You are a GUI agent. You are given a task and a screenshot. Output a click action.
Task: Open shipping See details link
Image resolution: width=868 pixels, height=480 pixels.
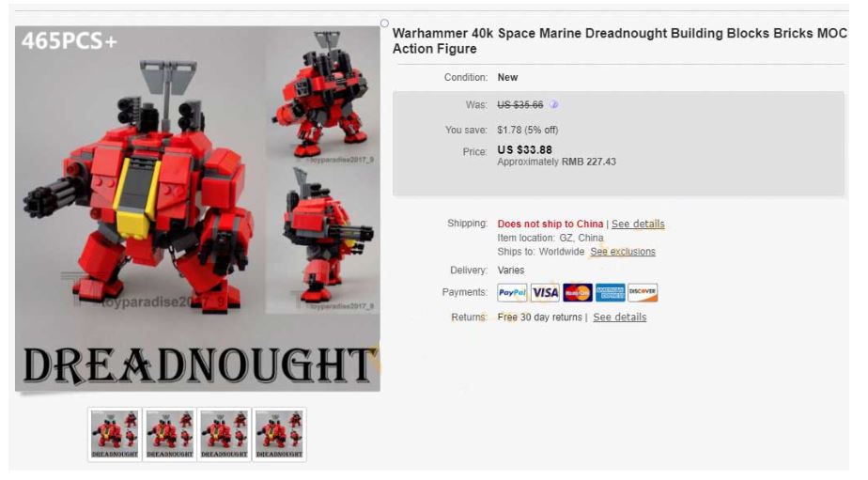coord(638,224)
